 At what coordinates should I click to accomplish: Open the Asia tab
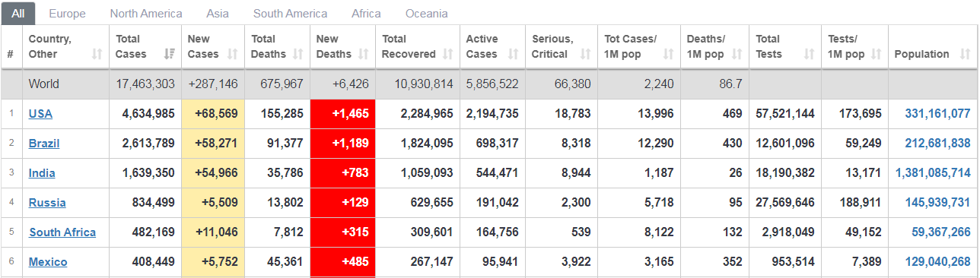218,14
